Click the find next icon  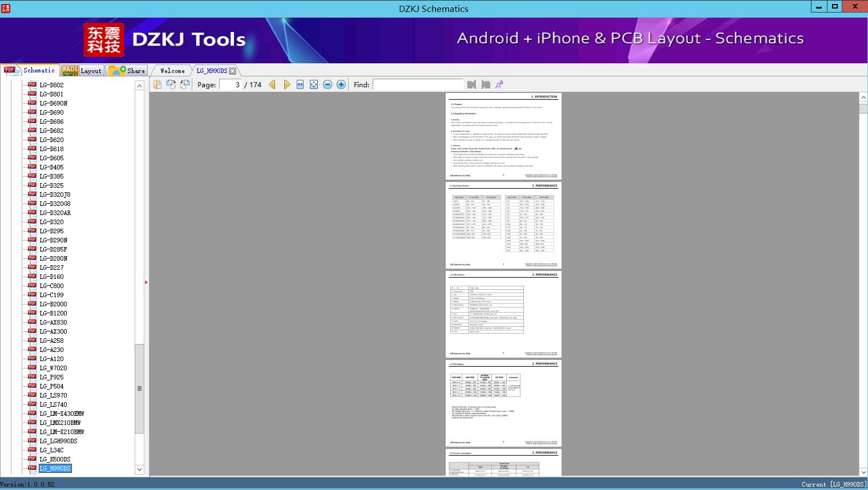pos(486,84)
